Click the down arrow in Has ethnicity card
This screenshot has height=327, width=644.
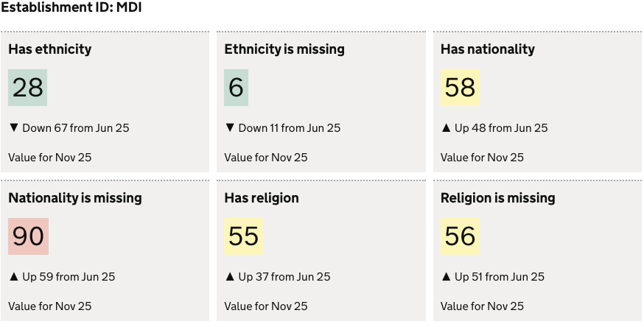coord(13,128)
